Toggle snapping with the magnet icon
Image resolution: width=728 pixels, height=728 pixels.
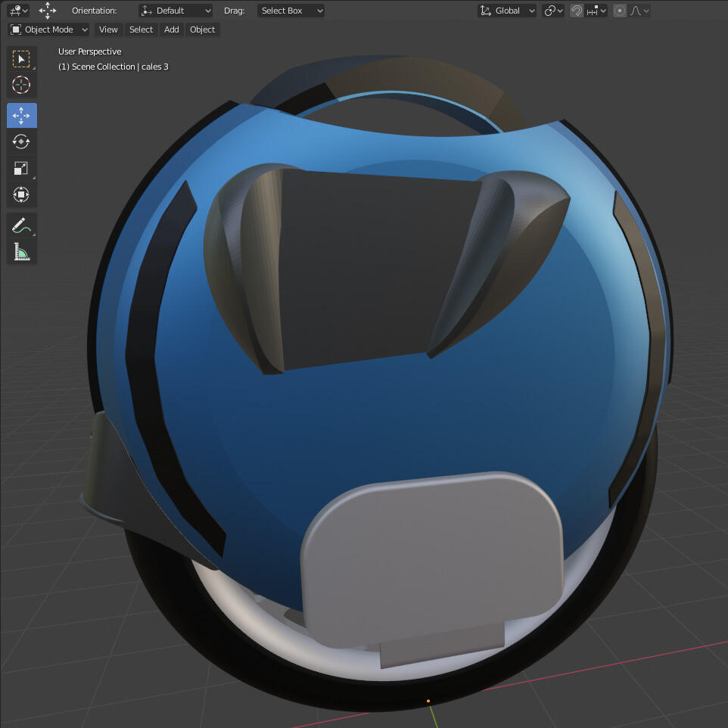click(x=576, y=11)
